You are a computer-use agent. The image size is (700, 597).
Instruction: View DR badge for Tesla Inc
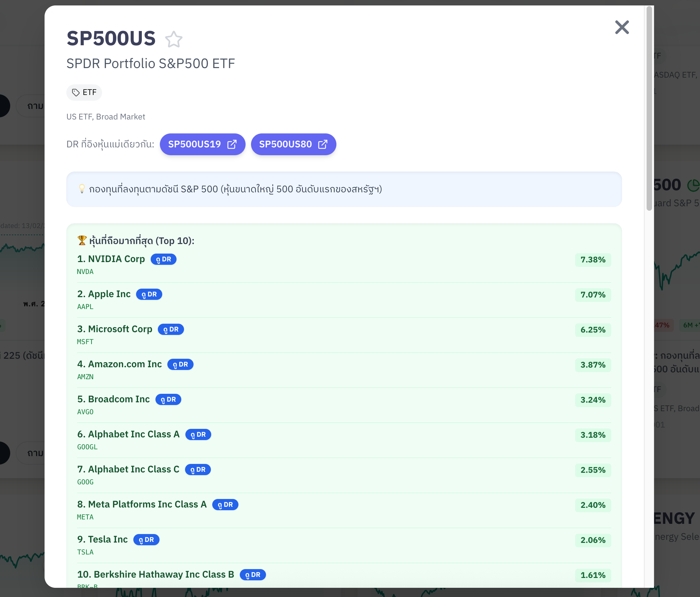pyautogui.click(x=146, y=540)
